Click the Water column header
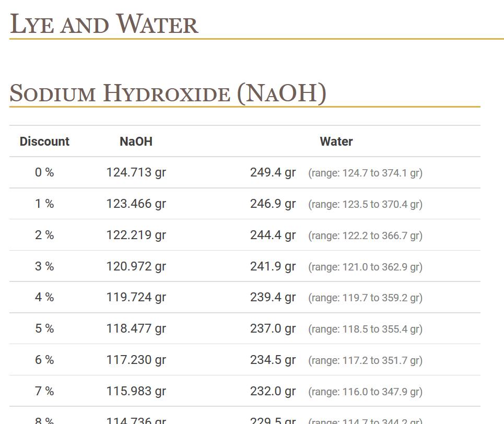The height and width of the screenshot is (424, 504). click(x=336, y=142)
